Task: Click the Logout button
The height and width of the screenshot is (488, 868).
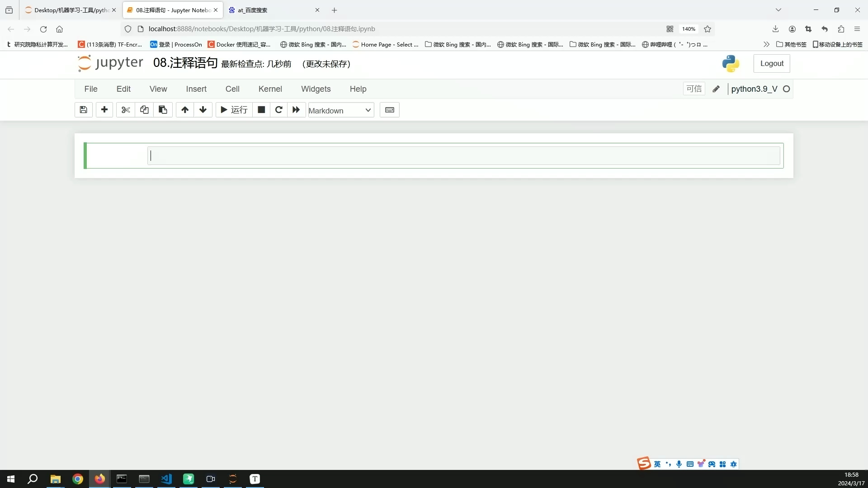Action: (772, 64)
